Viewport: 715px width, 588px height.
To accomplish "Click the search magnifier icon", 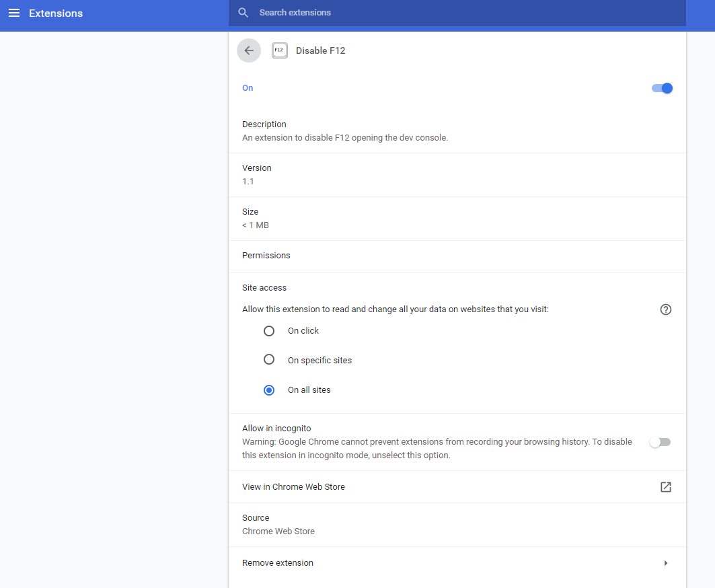I will coord(243,13).
